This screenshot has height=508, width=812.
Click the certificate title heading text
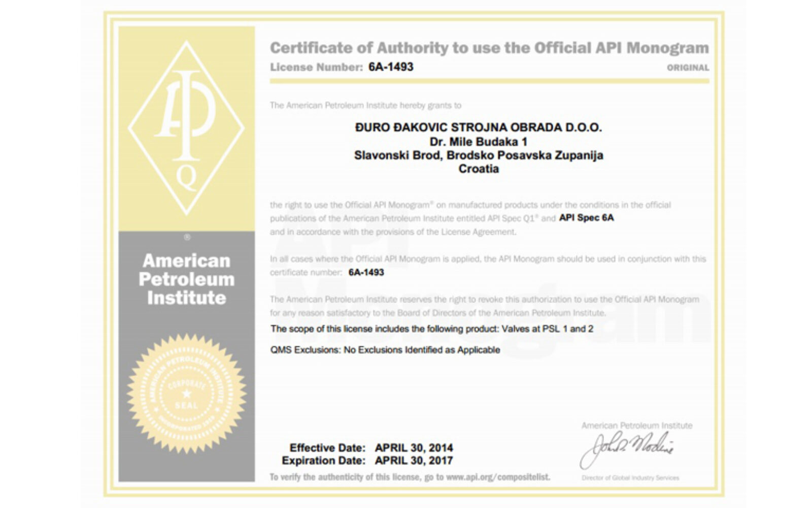(x=489, y=48)
